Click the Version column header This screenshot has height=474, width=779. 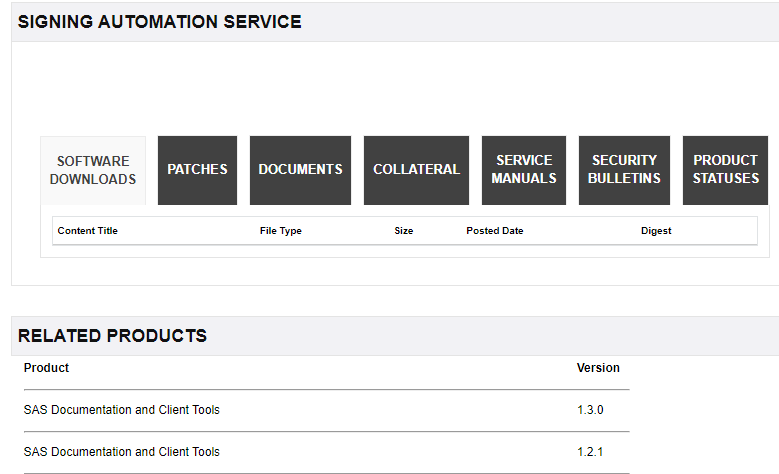tap(598, 368)
